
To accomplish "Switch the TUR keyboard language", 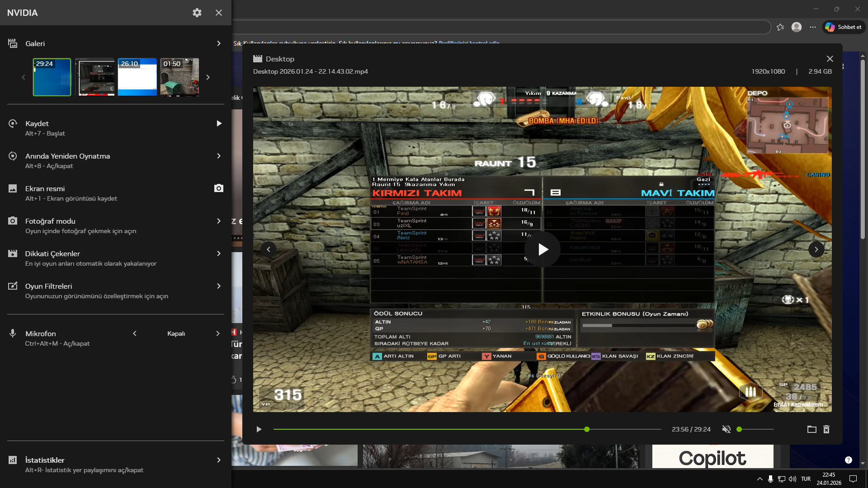I will pyautogui.click(x=806, y=479).
